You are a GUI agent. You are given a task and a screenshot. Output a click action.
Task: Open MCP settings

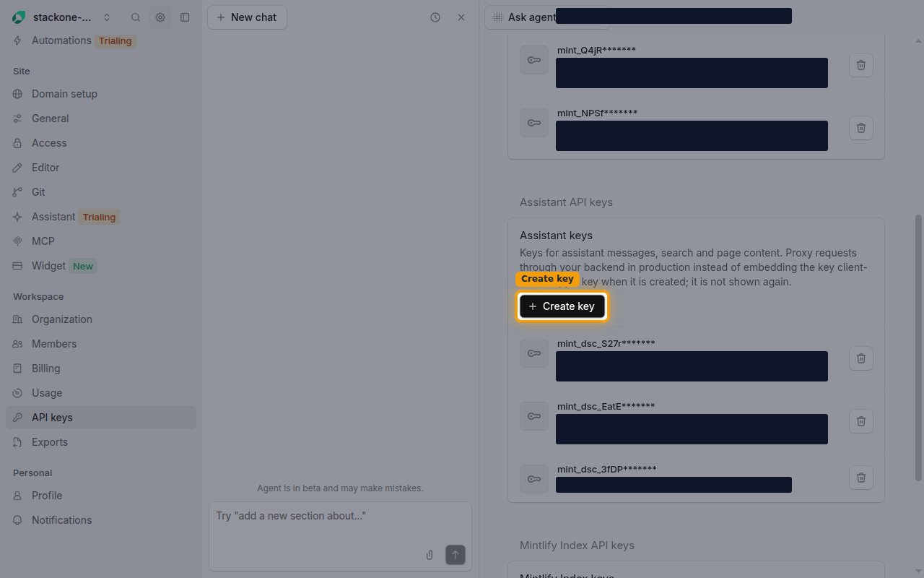(x=101, y=241)
